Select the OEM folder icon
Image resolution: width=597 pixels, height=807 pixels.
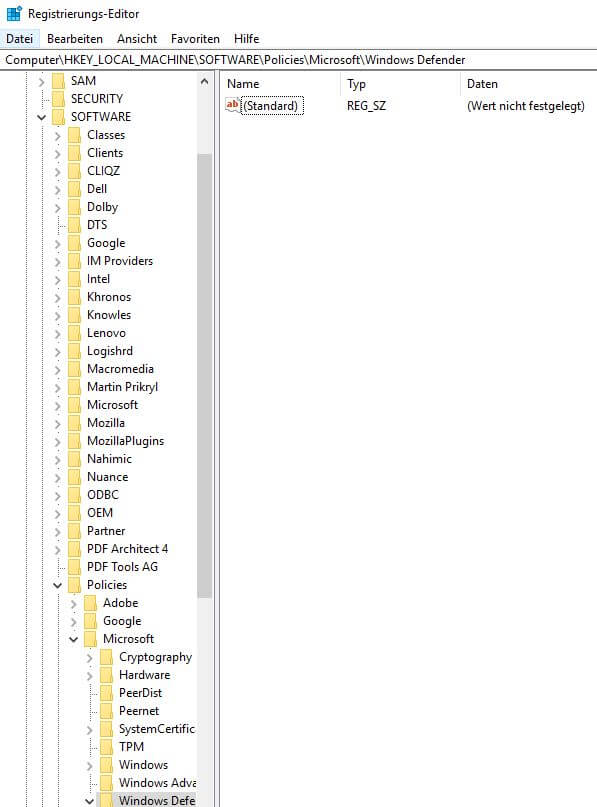tap(75, 513)
